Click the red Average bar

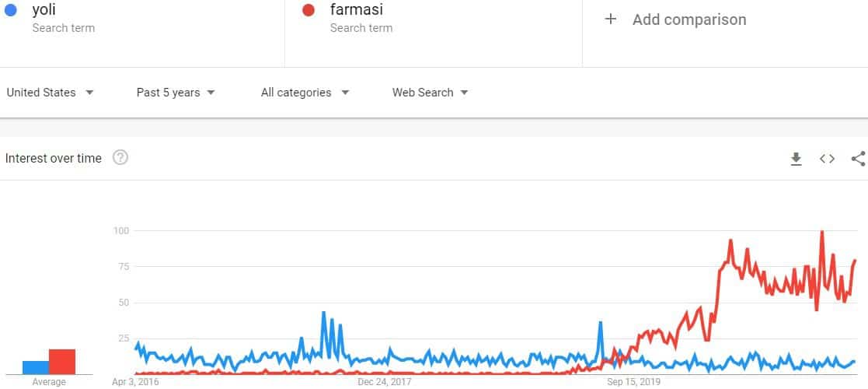62,362
